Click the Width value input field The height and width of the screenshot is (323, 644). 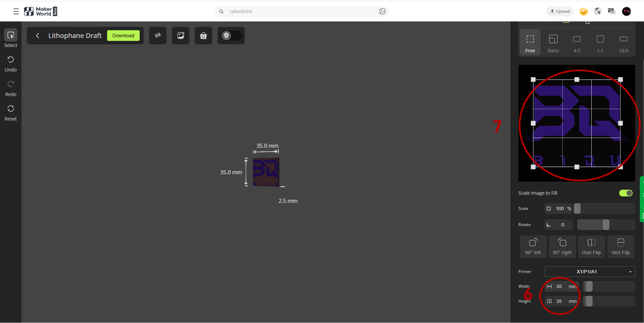click(x=559, y=286)
